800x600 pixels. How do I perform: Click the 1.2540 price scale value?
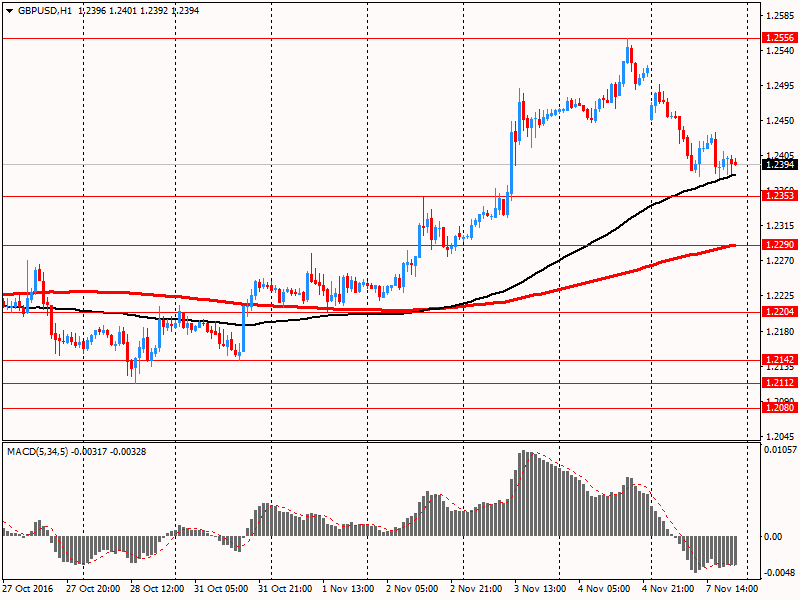[x=781, y=51]
